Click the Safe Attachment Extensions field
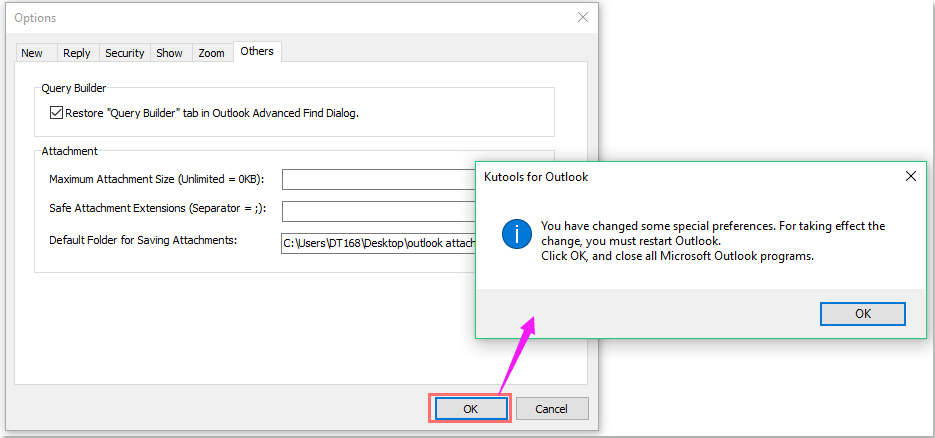 point(379,211)
